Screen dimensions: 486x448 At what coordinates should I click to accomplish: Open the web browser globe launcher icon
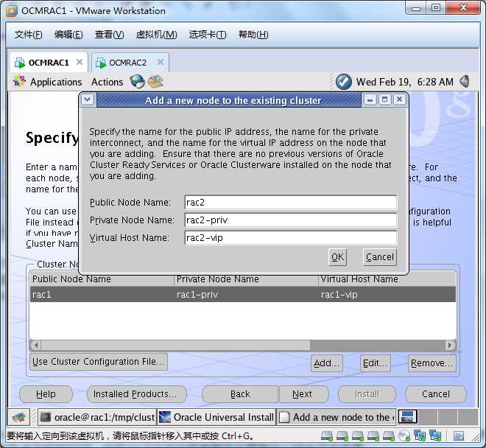[x=137, y=82]
